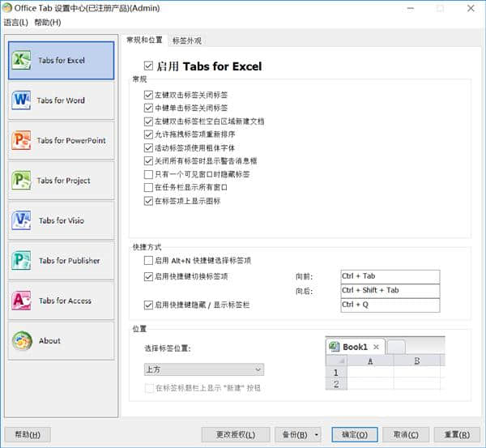Toggle 中键单击标签关闭标签 checkbox
486x448 pixels.
(x=148, y=108)
